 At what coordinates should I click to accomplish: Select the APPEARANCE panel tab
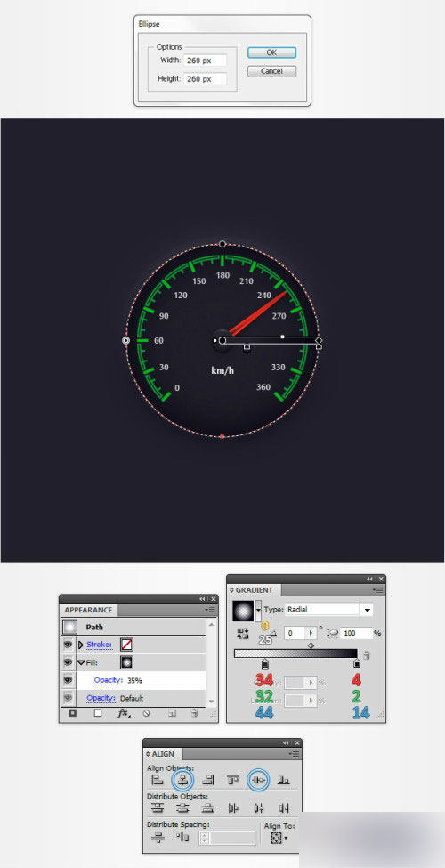click(x=88, y=610)
